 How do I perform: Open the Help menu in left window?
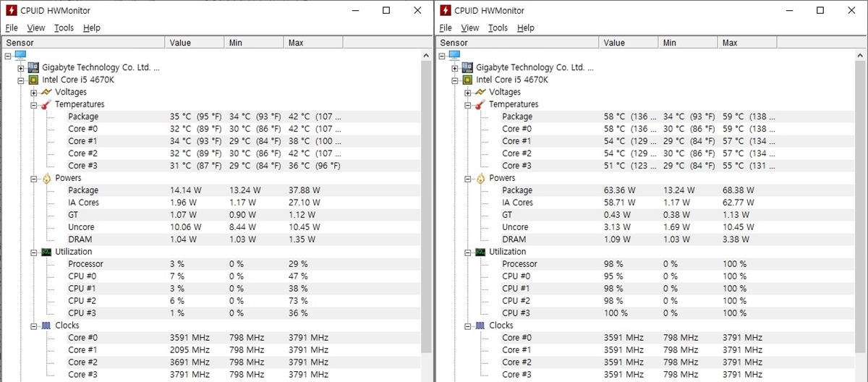tap(92, 27)
